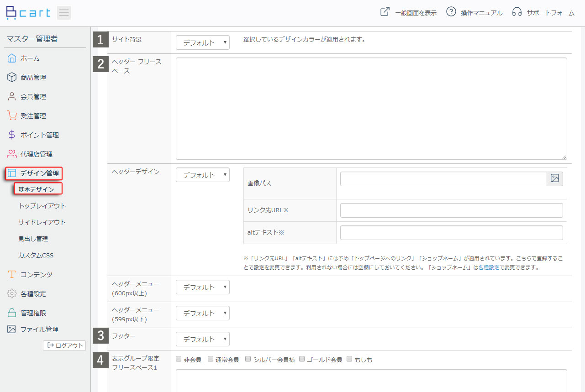Click the cart icon for 受注管理
Screen dimensions: 585x392
click(x=12, y=116)
